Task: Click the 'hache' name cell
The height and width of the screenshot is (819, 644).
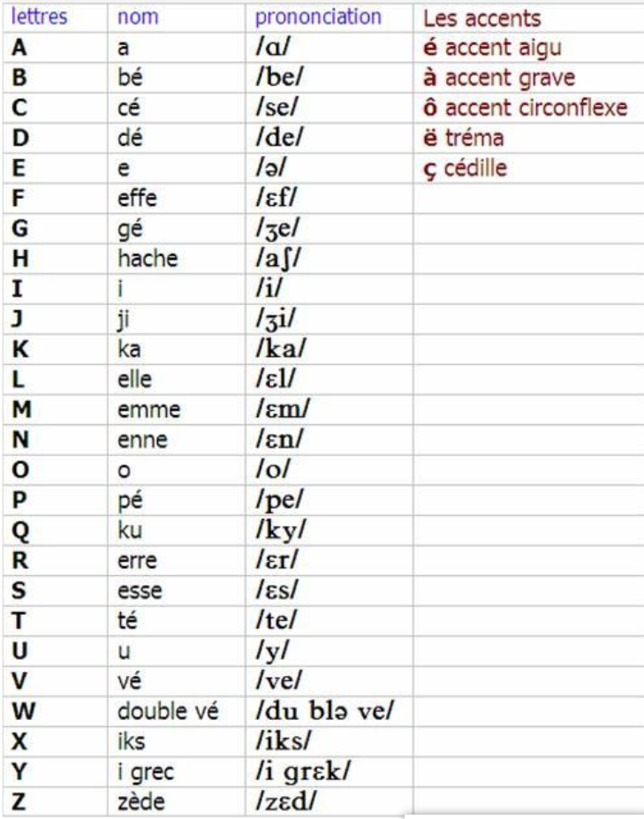Action: coord(148,259)
